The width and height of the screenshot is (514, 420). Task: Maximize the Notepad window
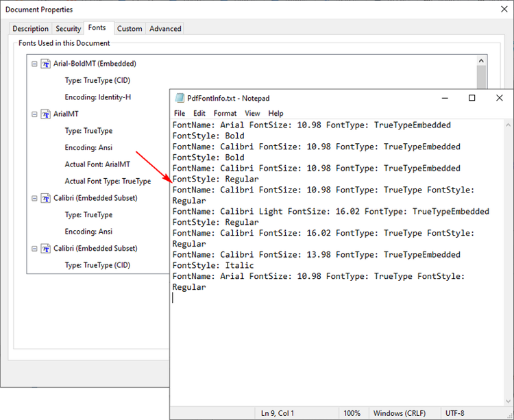click(472, 98)
